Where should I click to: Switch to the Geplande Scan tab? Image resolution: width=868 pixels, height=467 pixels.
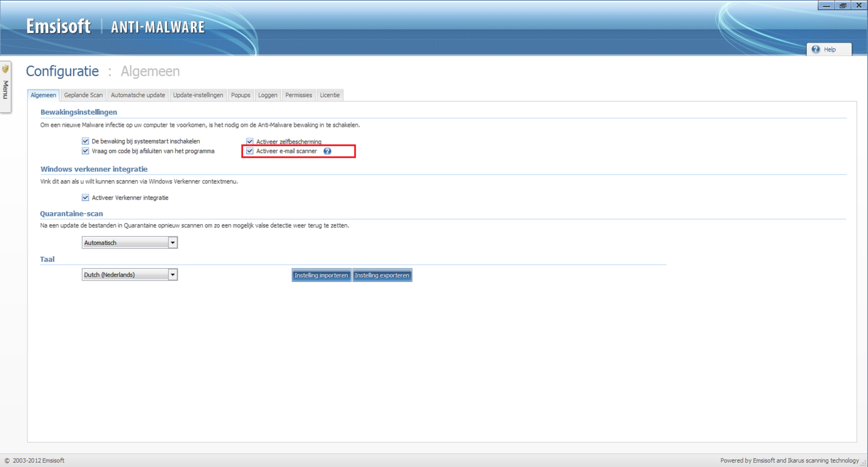coord(84,95)
